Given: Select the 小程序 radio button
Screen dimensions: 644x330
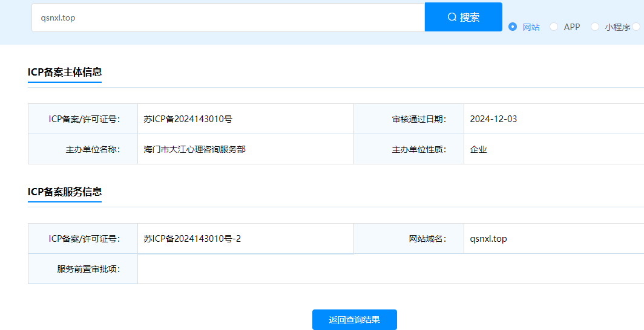Looking at the screenshot, I should pyautogui.click(x=595, y=27).
